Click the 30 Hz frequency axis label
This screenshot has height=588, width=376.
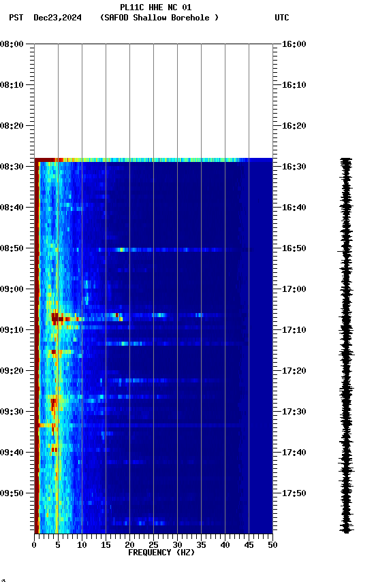tap(177, 545)
